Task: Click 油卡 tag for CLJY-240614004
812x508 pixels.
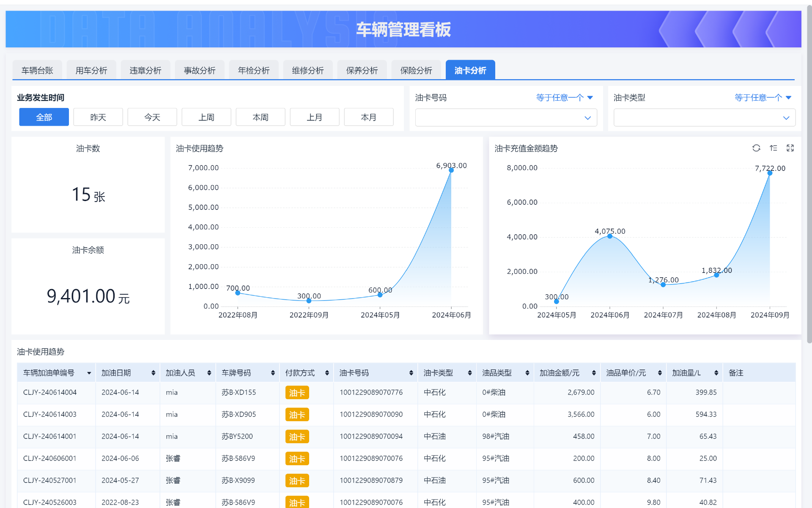Action: click(x=297, y=392)
